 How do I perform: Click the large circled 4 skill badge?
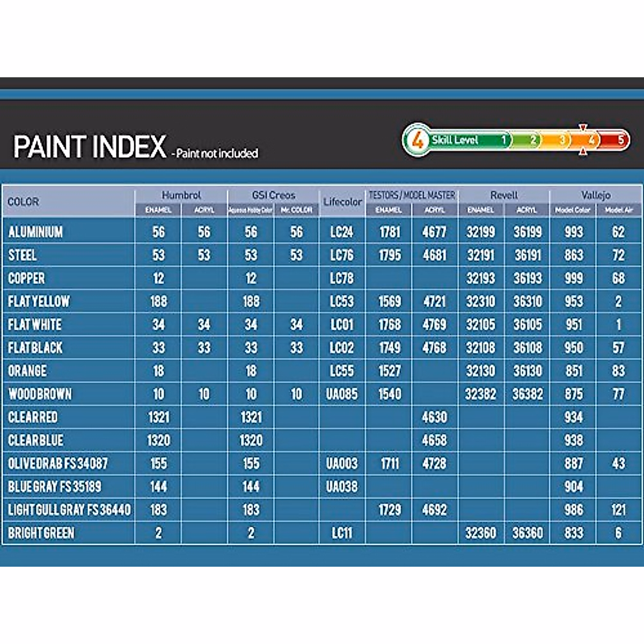[416, 141]
